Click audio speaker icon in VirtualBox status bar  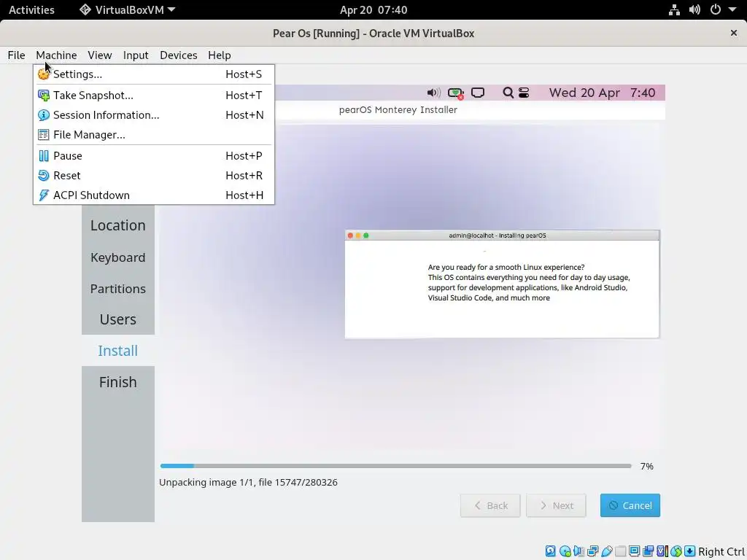pos(578,551)
